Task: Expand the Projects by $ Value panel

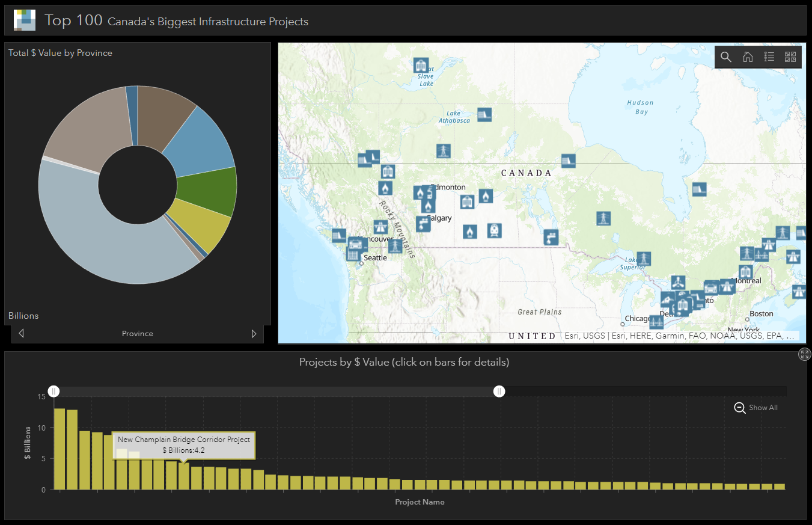Action: pyautogui.click(x=804, y=354)
